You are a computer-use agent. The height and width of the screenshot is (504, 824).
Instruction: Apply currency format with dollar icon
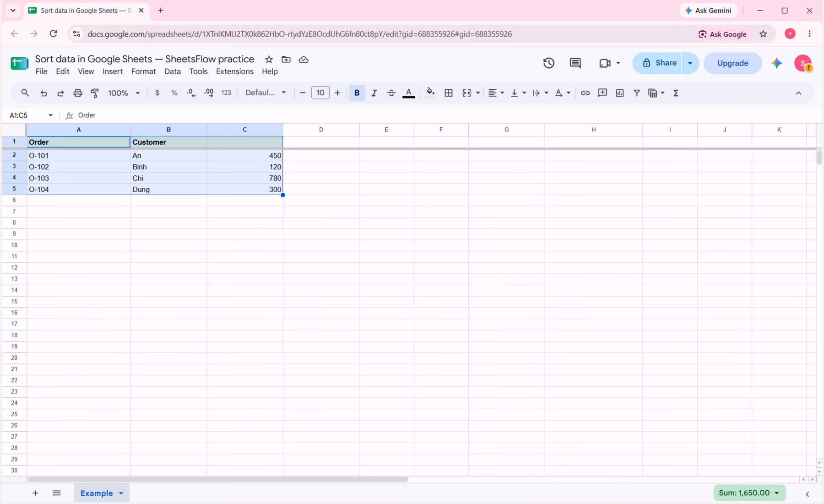(x=157, y=93)
